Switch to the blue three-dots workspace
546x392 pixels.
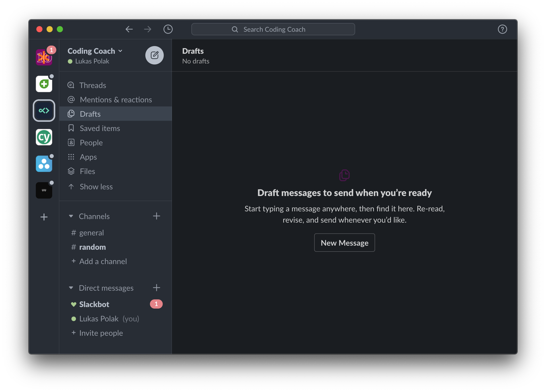click(x=44, y=164)
